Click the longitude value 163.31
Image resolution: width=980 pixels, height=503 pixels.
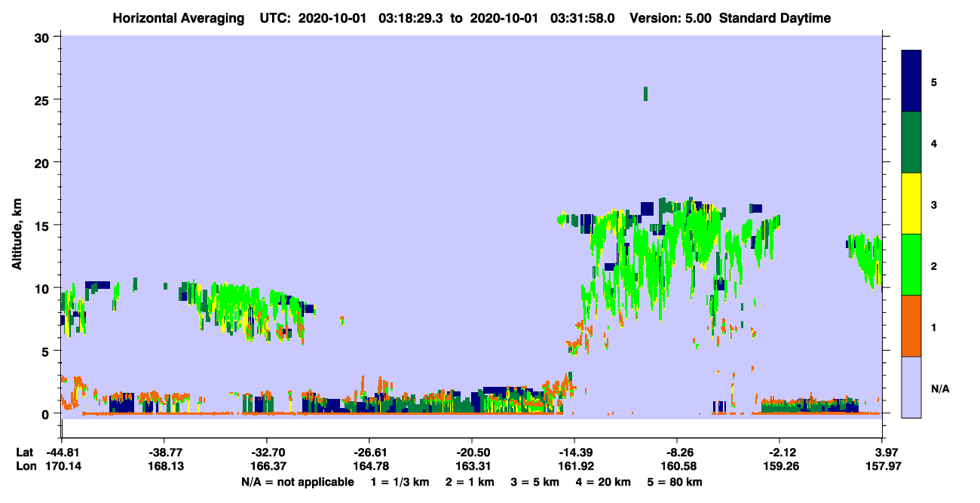click(472, 466)
